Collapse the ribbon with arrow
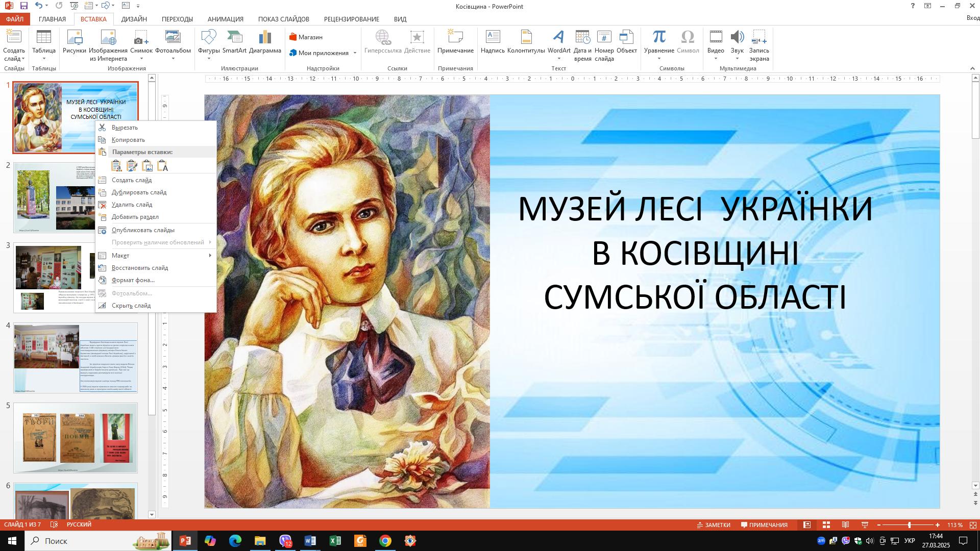980x551 pixels. [x=972, y=68]
